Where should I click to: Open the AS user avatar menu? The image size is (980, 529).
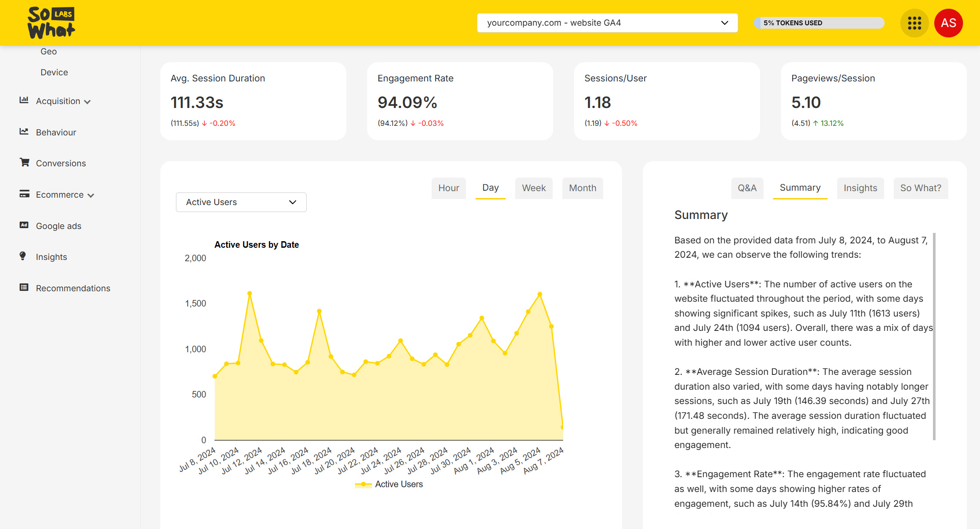pyautogui.click(x=949, y=23)
